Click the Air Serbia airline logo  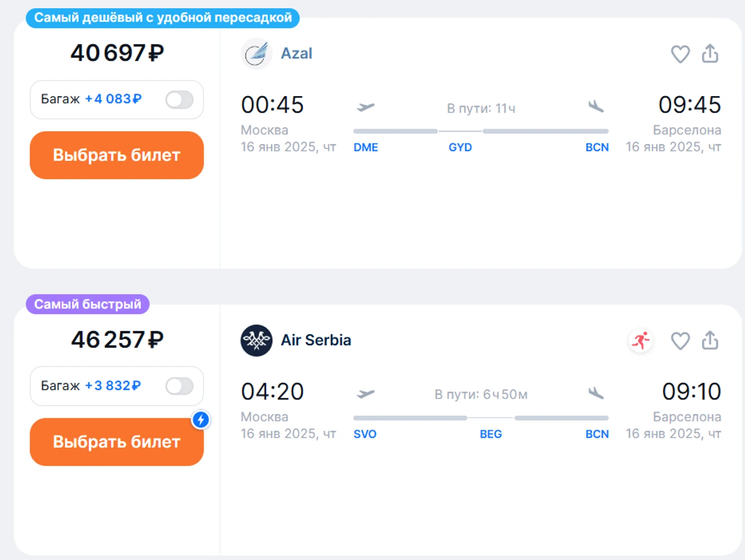coord(256,340)
